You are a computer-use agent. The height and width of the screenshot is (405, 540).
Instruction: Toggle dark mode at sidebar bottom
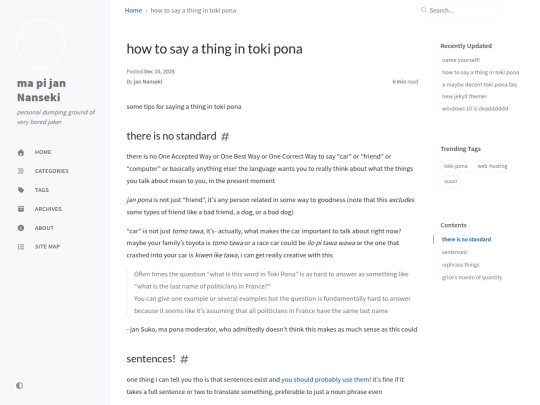click(x=20, y=385)
